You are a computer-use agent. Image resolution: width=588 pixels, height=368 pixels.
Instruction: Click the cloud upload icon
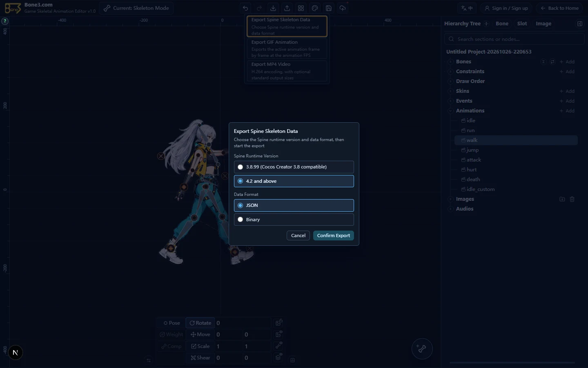343,8
